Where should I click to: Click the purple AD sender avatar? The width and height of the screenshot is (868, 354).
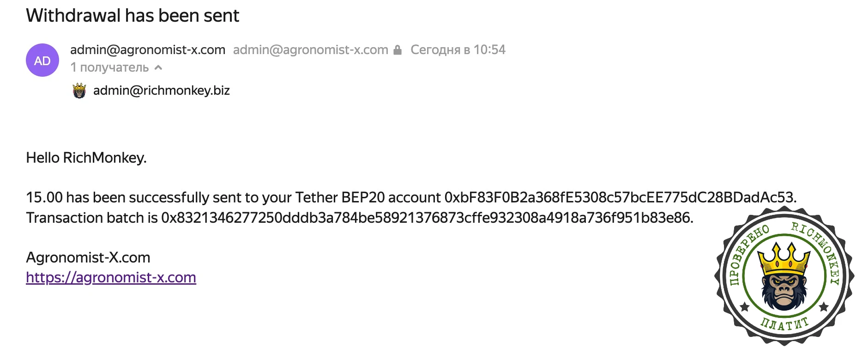pyautogui.click(x=42, y=60)
